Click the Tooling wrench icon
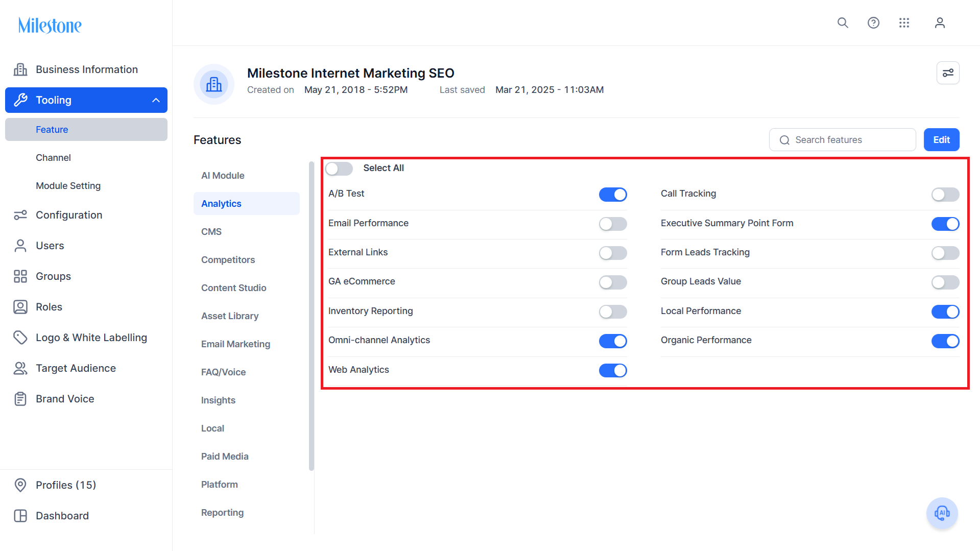 pos(20,100)
